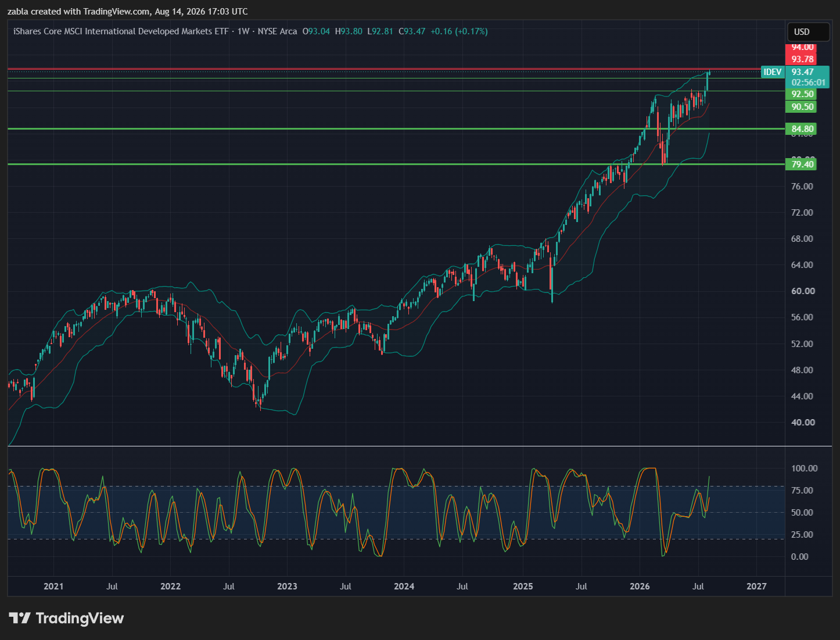Click the red 93.78 price label

coord(802,59)
